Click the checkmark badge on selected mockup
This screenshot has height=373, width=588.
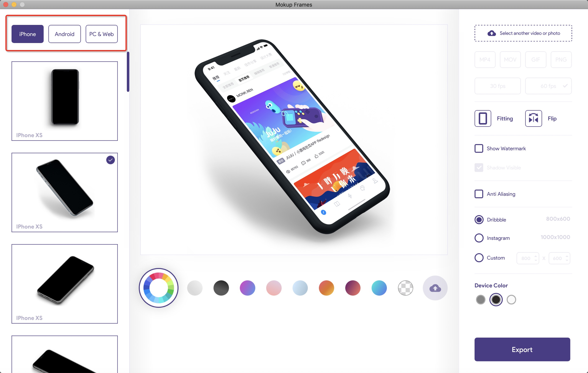point(111,160)
